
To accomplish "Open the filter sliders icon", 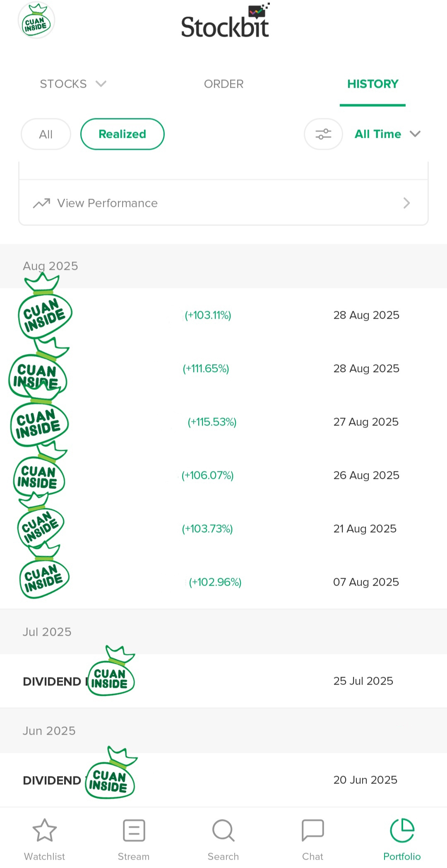I will [323, 134].
